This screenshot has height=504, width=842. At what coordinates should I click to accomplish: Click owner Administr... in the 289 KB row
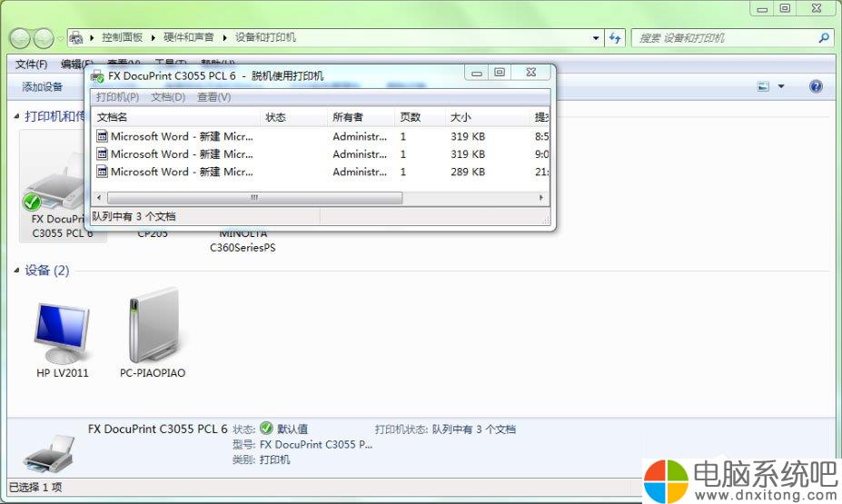coord(360,172)
